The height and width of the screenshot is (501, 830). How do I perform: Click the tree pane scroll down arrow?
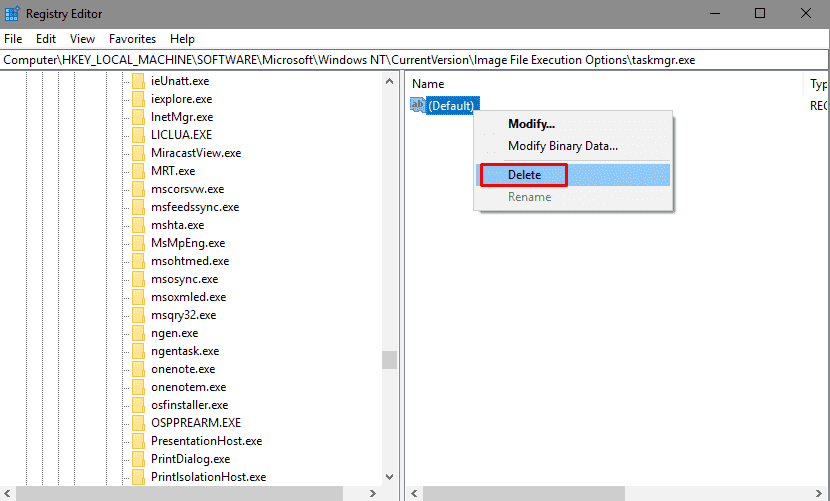point(390,477)
